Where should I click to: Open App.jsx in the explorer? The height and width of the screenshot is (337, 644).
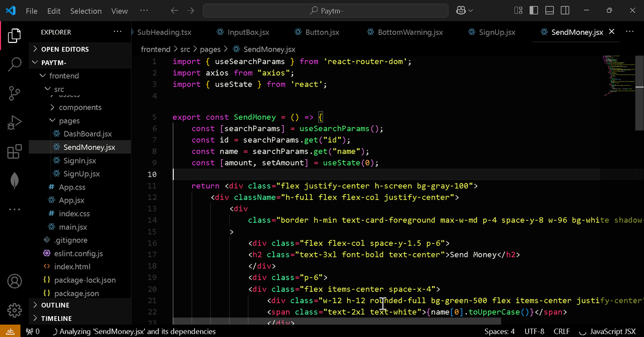pyautogui.click(x=79, y=200)
